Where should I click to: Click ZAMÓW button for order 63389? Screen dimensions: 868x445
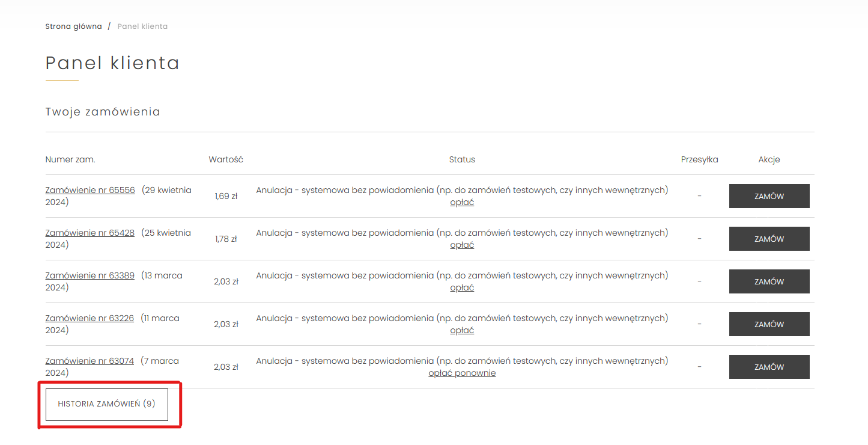(769, 281)
